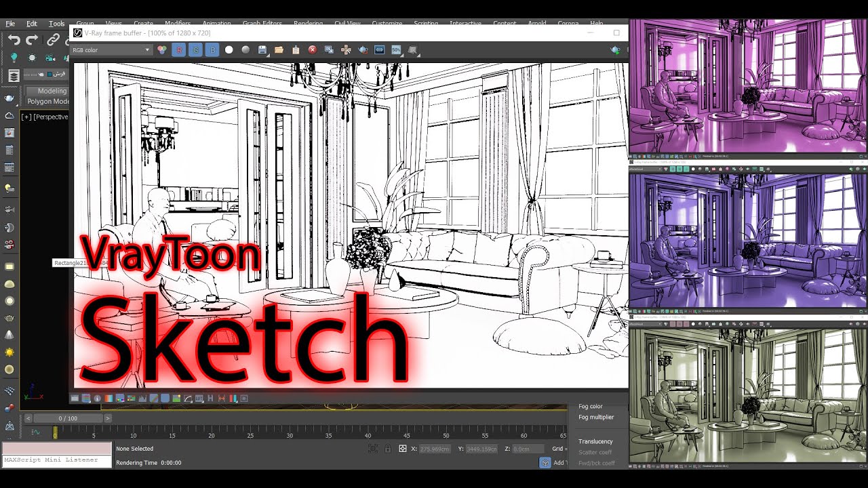Click the start render teapot icon at right
The height and width of the screenshot is (488, 868).
pyautogui.click(x=616, y=50)
